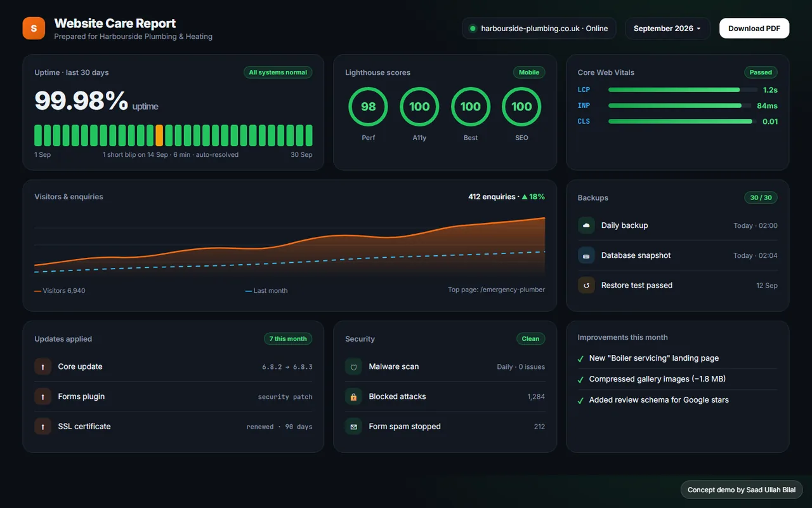
Task: Click the Passed badge in Core Web Vitals
Action: (761, 72)
